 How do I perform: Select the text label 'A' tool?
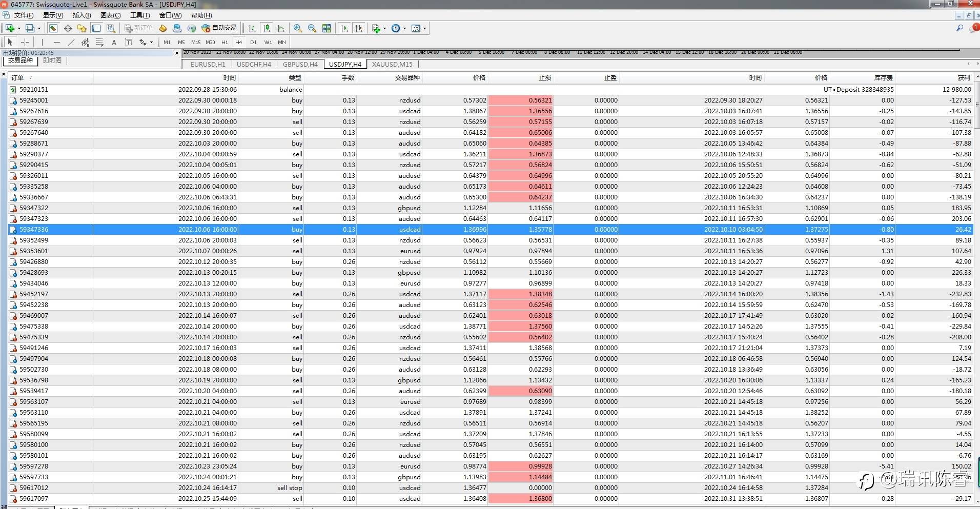(x=114, y=42)
